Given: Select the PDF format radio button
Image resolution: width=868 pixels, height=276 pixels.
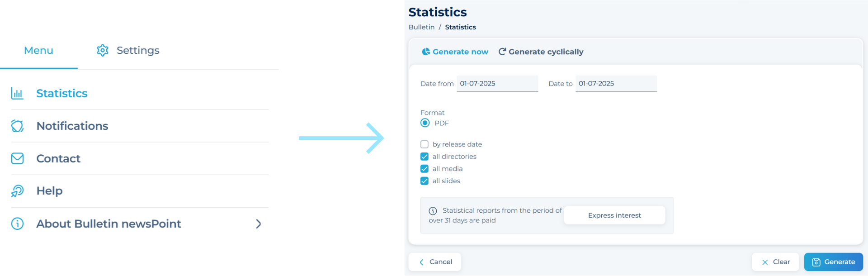Looking at the screenshot, I should pyautogui.click(x=425, y=123).
